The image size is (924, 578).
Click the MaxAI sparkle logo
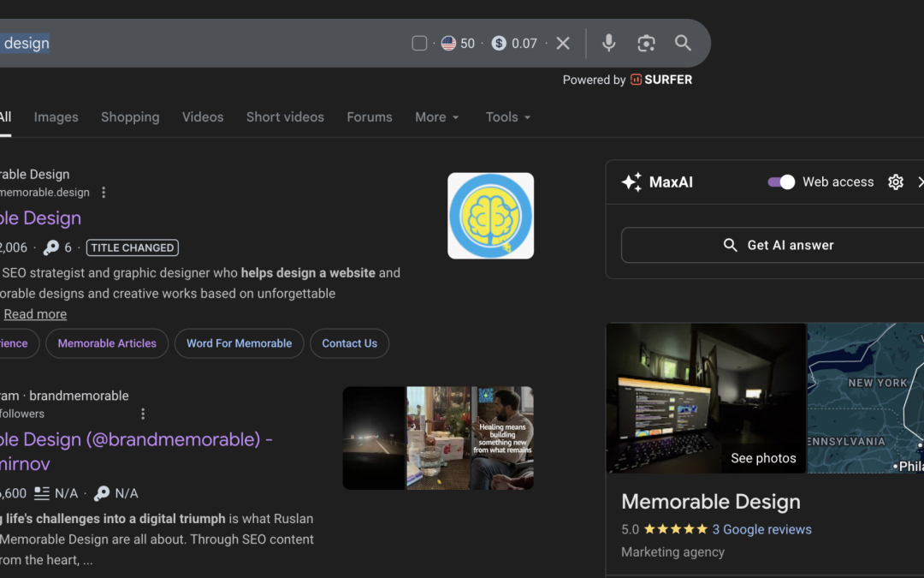[x=631, y=182]
